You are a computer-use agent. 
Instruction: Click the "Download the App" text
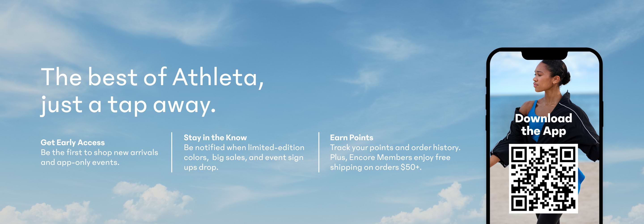544,125
